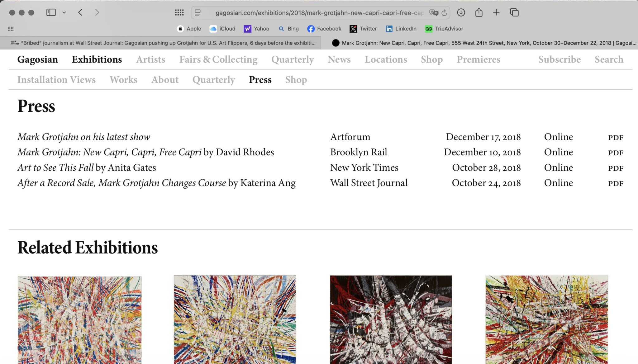The image size is (638, 364).
Task: Go to the Gagosian home link
Action: point(37,59)
